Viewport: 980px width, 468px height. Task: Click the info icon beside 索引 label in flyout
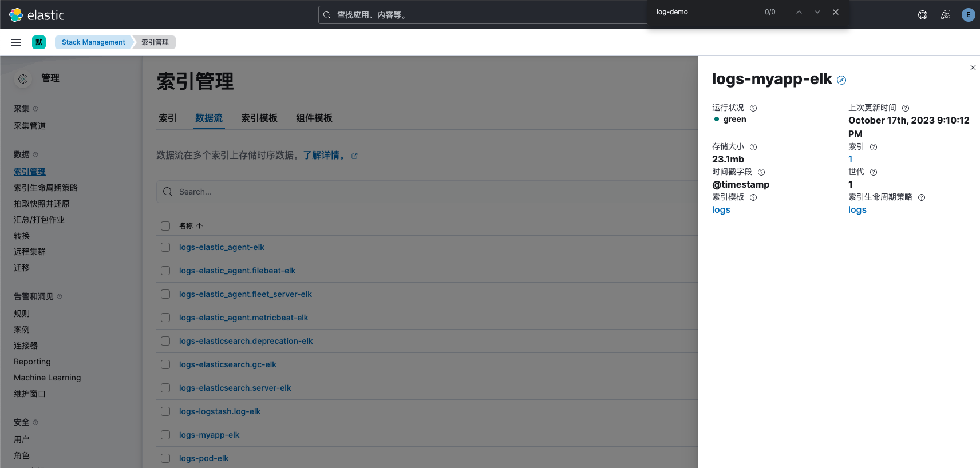tap(874, 147)
